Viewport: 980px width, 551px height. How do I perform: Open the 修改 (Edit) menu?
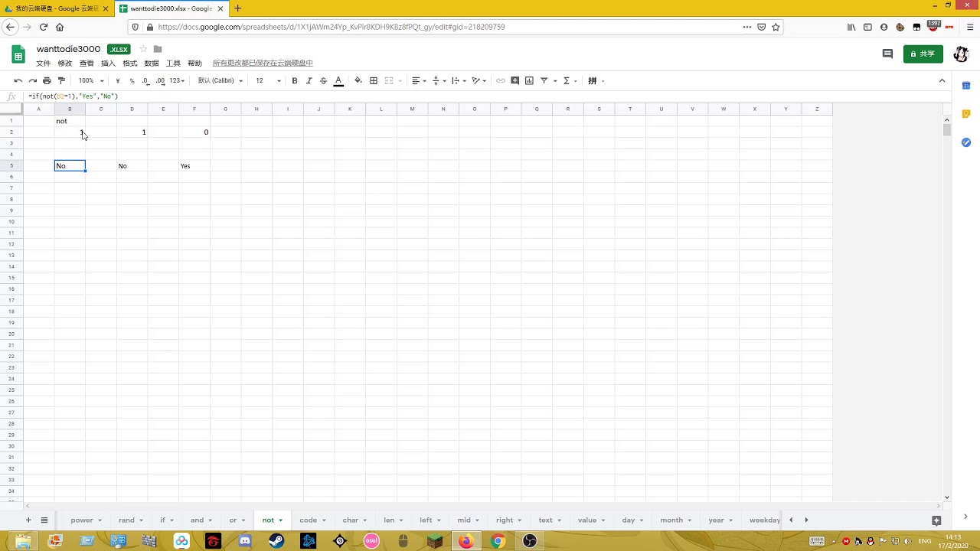coord(65,63)
